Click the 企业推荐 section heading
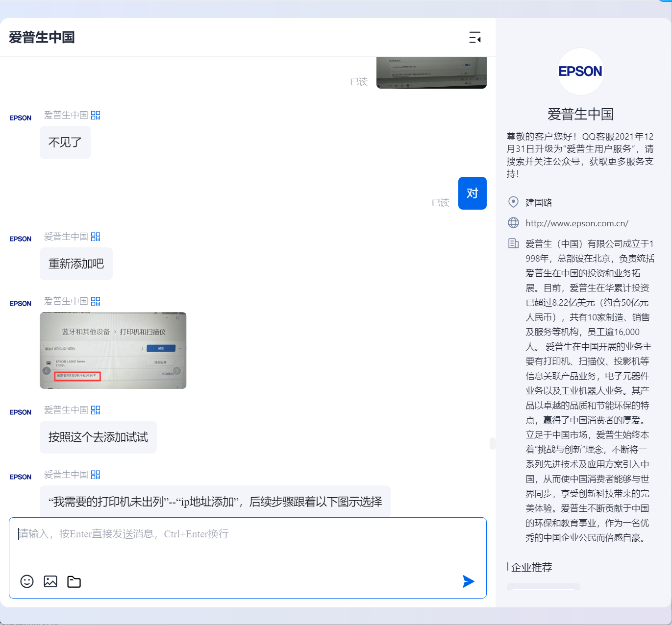Viewport: 672px width, 625px height. click(532, 567)
